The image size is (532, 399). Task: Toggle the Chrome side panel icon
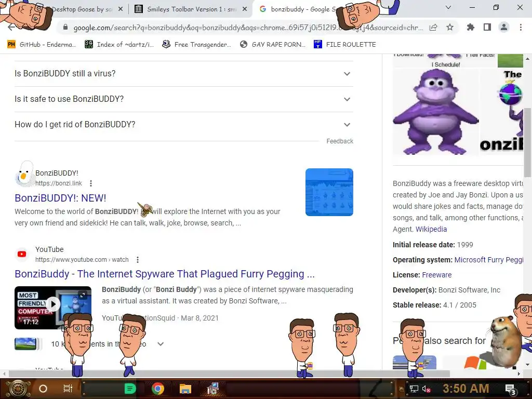coord(487,27)
